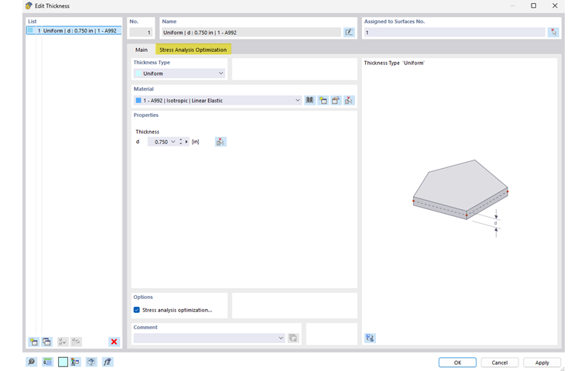The height and width of the screenshot is (371, 588).
Task: Open thickness value arrow menu
Action: (186, 142)
